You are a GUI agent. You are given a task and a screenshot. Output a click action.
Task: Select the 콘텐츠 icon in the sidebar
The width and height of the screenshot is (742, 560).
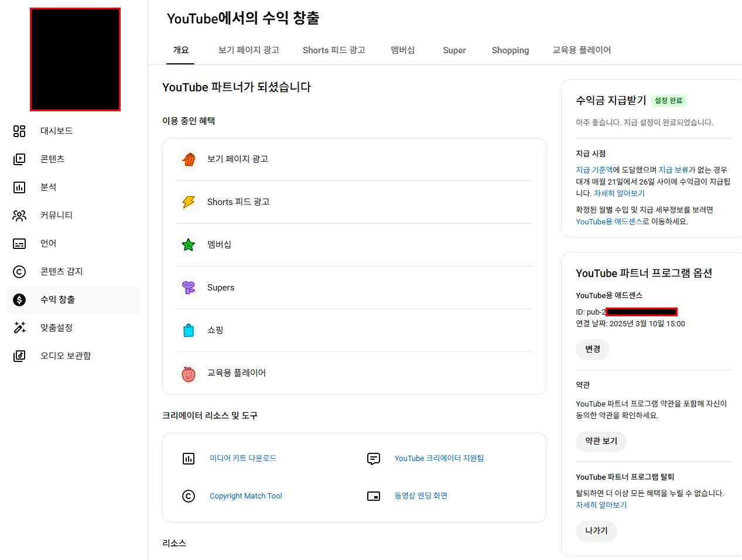[19, 159]
